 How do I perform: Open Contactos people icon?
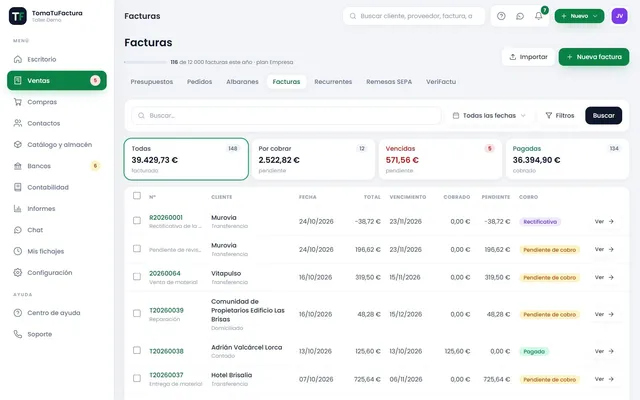coord(18,123)
